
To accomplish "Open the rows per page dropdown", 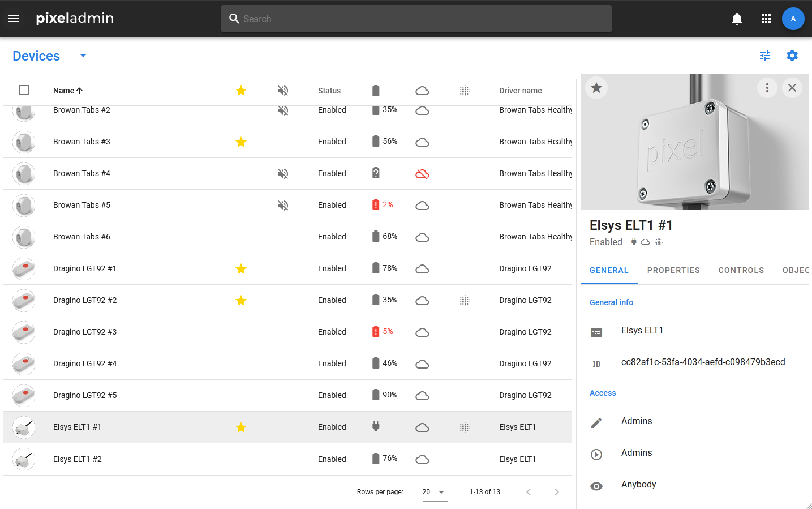I will click(434, 492).
